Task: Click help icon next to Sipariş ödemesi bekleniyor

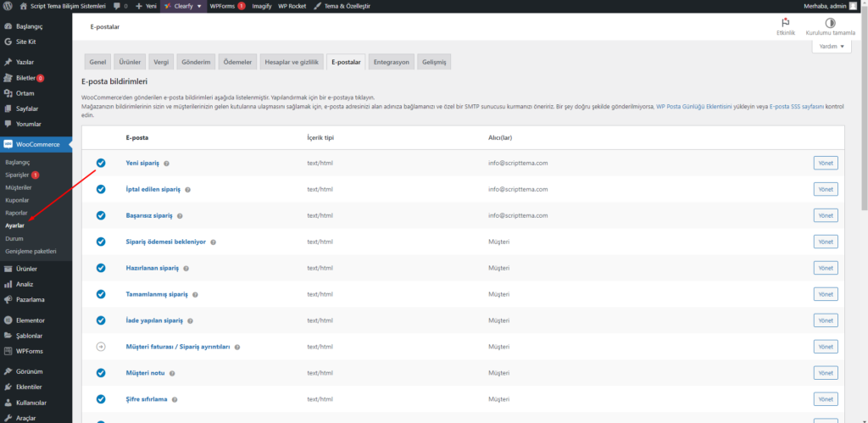Action: point(213,242)
